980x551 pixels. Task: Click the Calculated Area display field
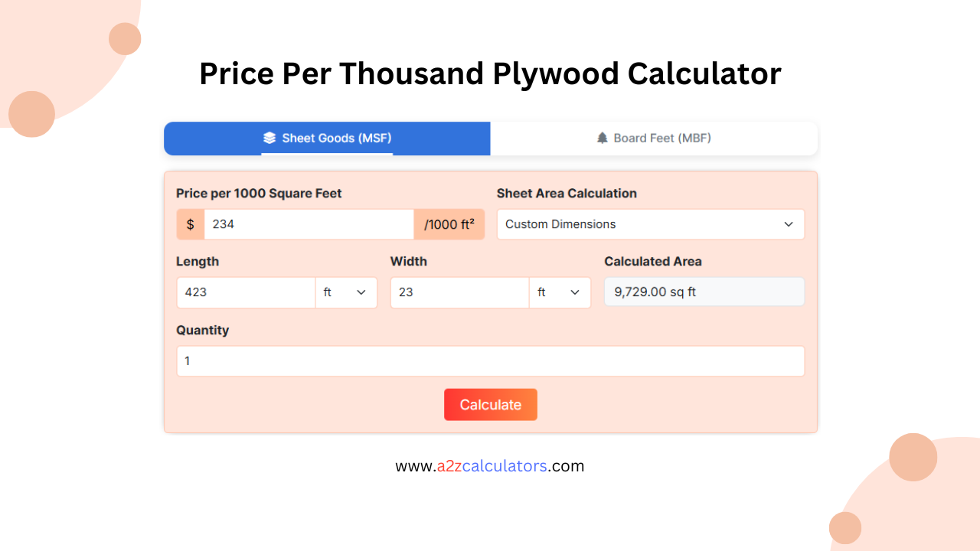(704, 292)
